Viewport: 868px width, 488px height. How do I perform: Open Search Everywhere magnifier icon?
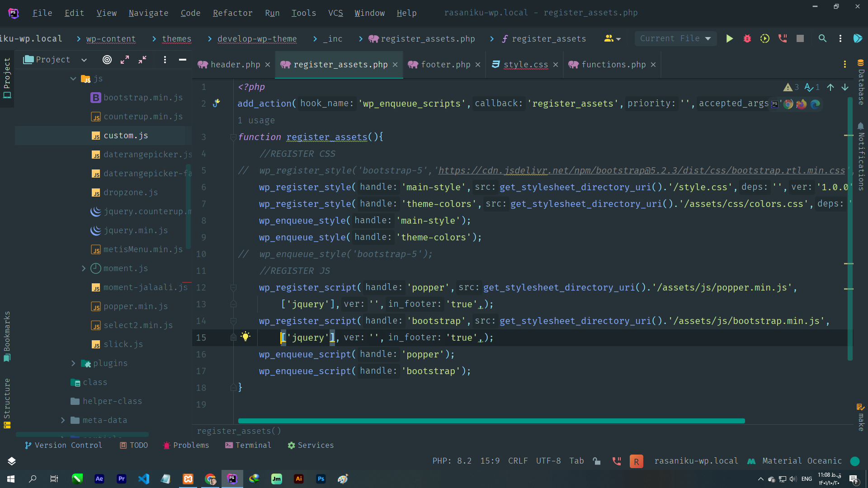pyautogui.click(x=822, y=39)
